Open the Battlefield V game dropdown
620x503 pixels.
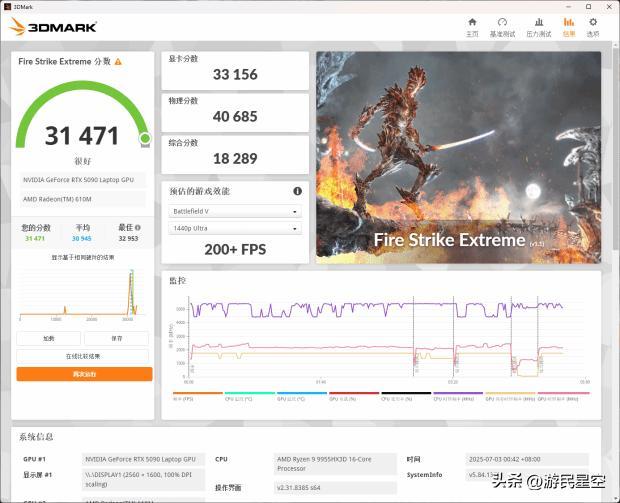coord(235,211)
